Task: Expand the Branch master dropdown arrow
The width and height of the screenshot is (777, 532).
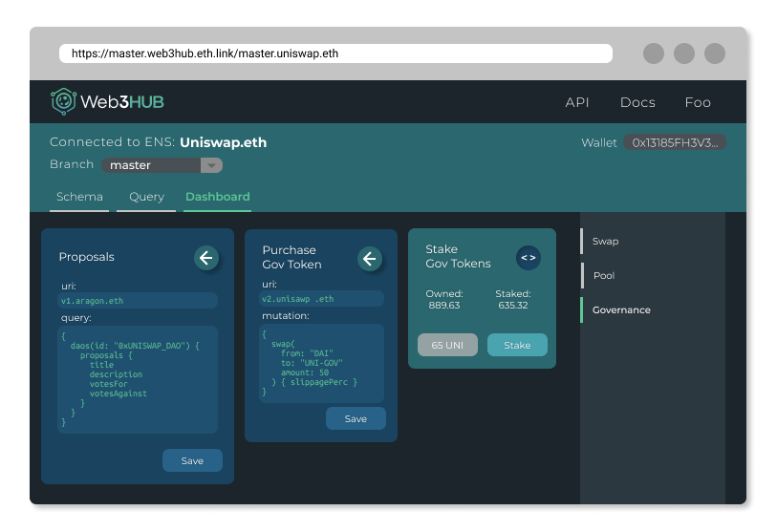Action: 211,165
